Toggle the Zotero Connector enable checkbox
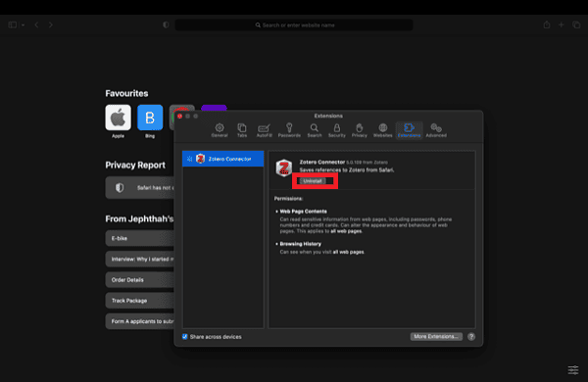 (x=190, y=159)
